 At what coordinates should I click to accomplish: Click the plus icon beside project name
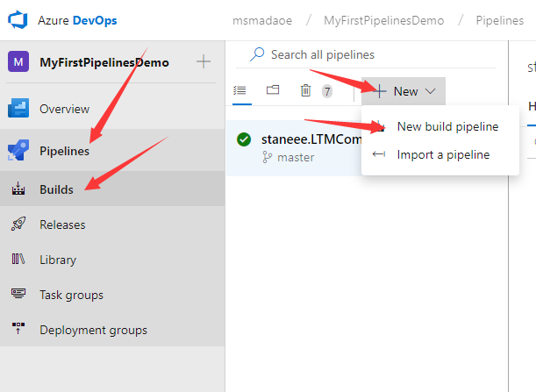click(204, 62)
